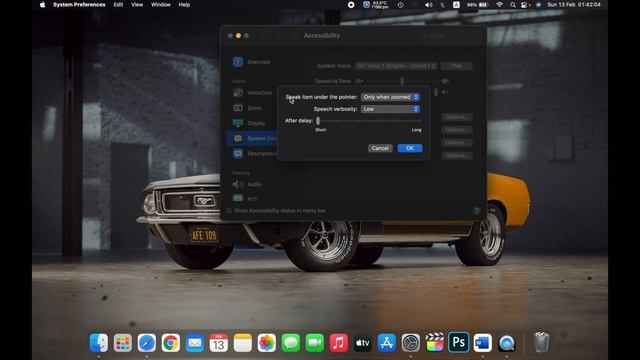The image size is (640, 360).
Task: Open the Mail app in the Dock
Action: click(x=195, y=343)
